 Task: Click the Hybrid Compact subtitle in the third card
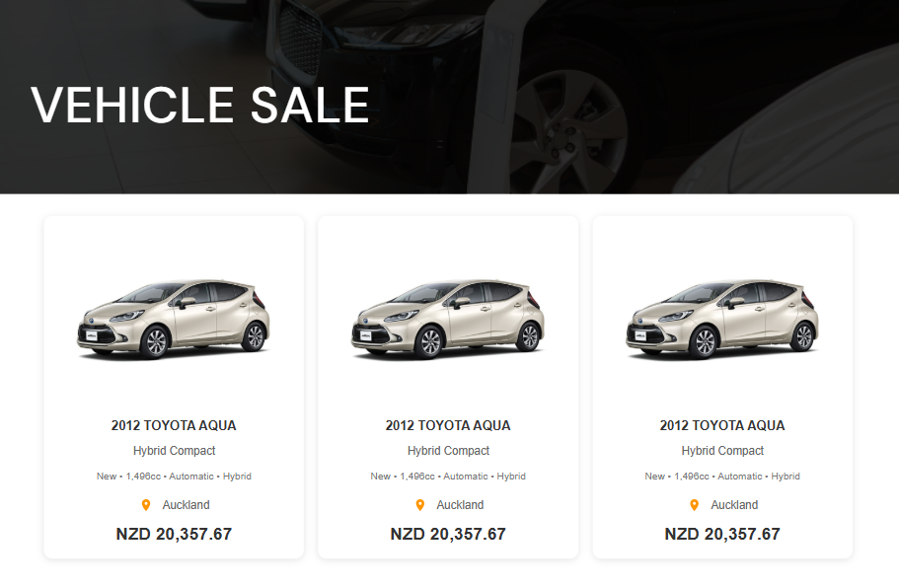pyautogui.click(x=722, y=451)
